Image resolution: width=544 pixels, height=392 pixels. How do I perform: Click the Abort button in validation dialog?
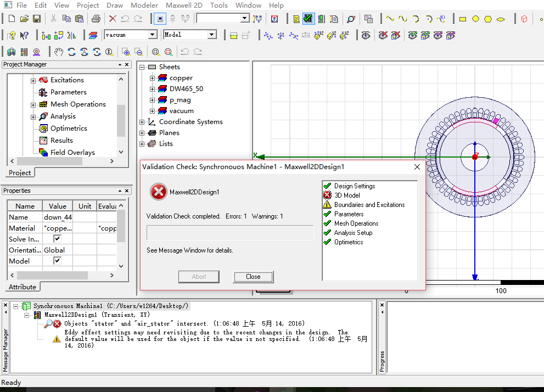click(x=199, y=277)
